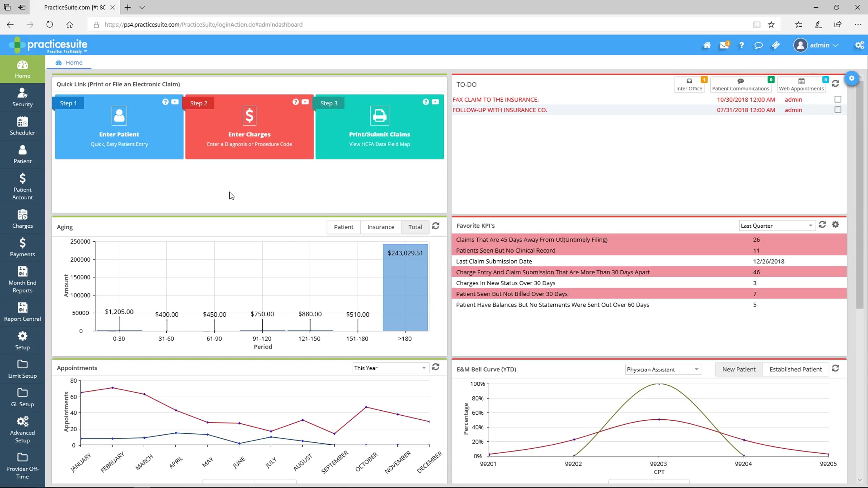Refresh the Aging chart
This screenshot has width=868, height=488.
[x=436, y=226]
